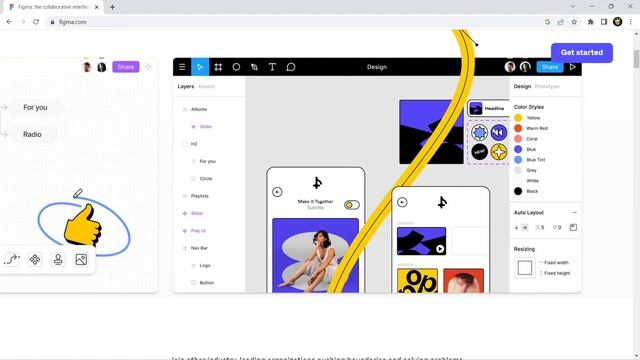Click back arrow in Make It Together mockup

[x=277, y=192]
